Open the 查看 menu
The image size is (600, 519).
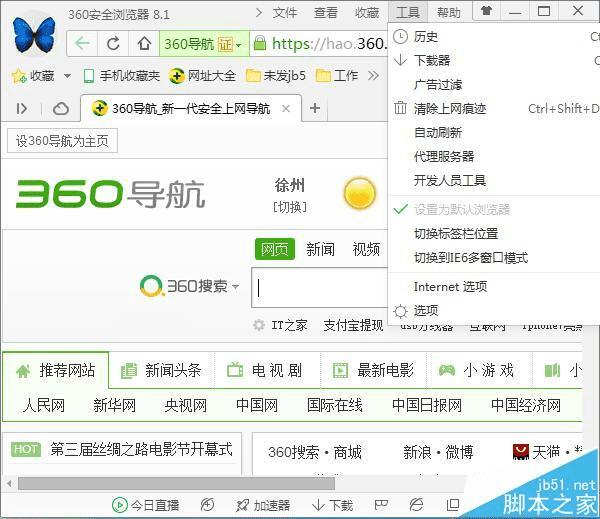click(x=326, y=13)
